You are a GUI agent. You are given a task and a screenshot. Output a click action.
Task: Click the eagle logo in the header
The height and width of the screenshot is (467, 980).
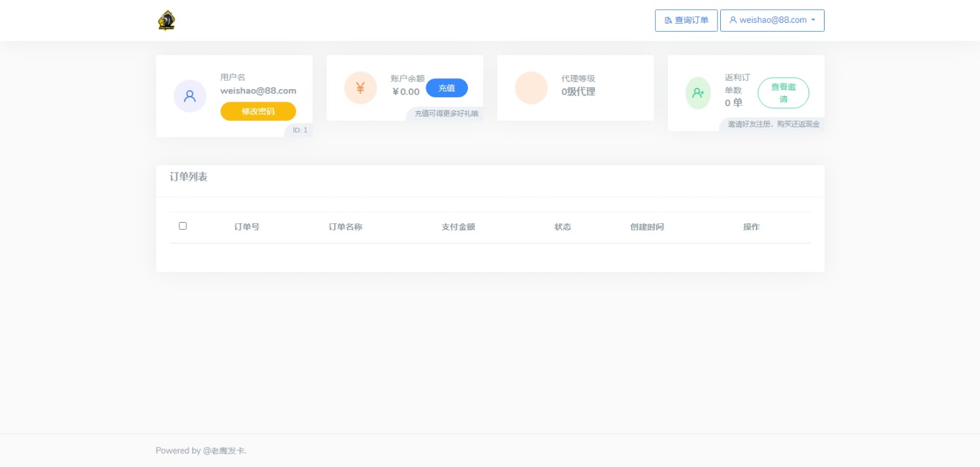(166, 20)
